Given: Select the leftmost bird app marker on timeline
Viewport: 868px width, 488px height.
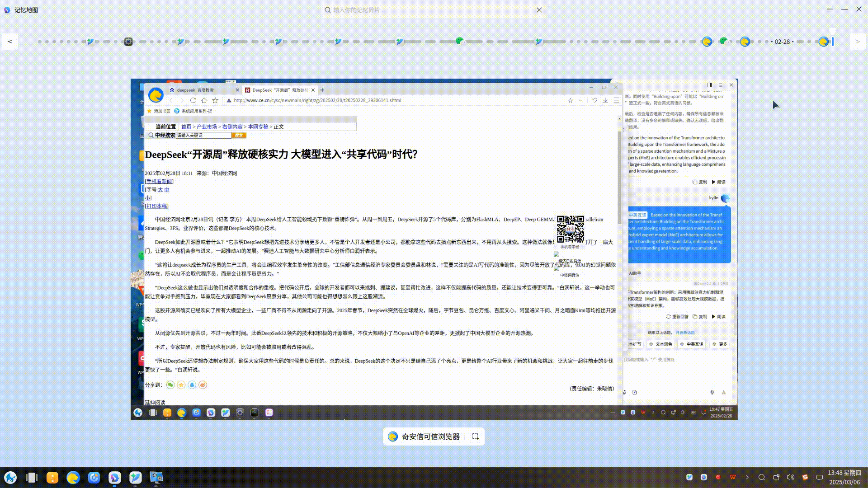Looking at the screenshot, I should [90, 42].
